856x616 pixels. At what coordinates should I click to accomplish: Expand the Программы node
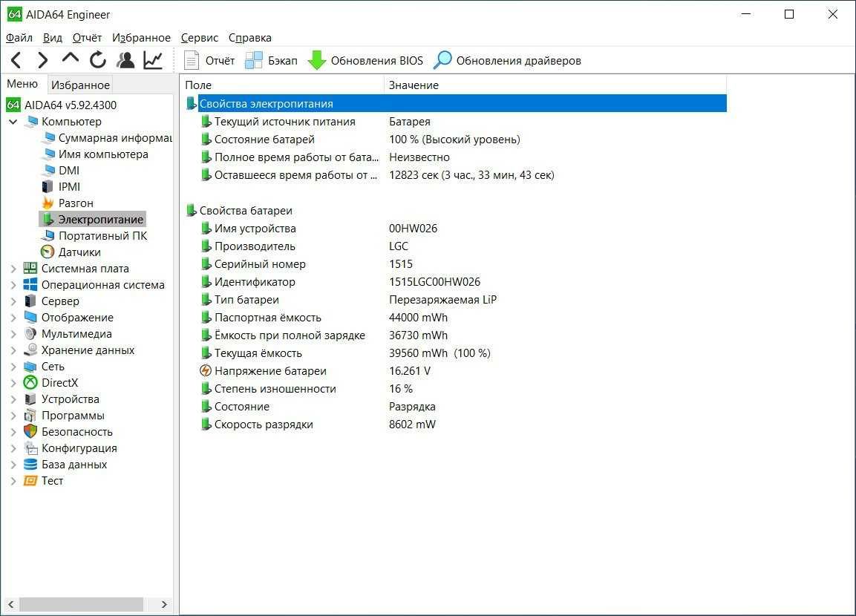(x=13, y=416)
